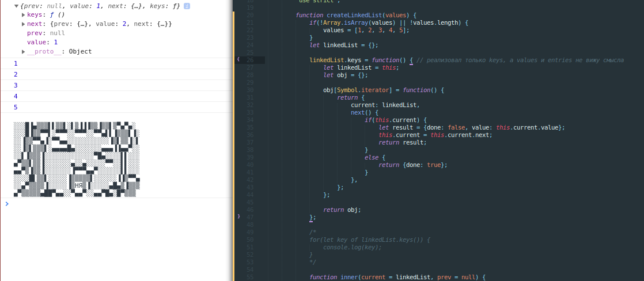Focus the console input field
Screen dimensions: 644x281
pyautogui.click(x=115, y=204)
